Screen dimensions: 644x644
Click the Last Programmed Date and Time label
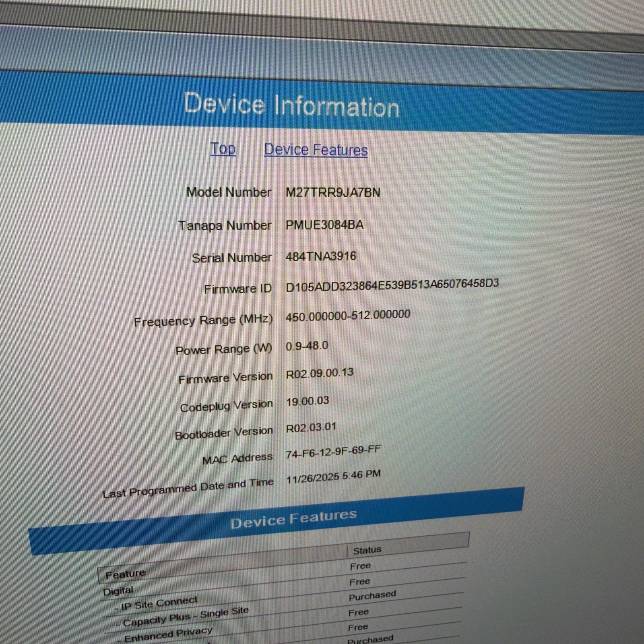point(188,487)
